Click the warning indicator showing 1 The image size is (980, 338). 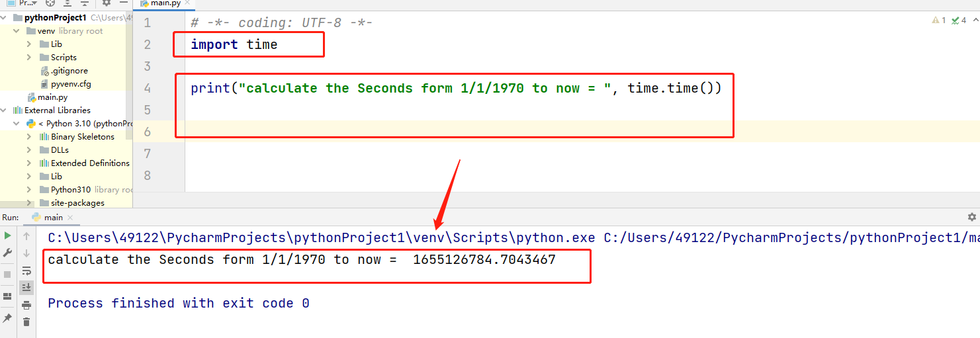point(938,21)
